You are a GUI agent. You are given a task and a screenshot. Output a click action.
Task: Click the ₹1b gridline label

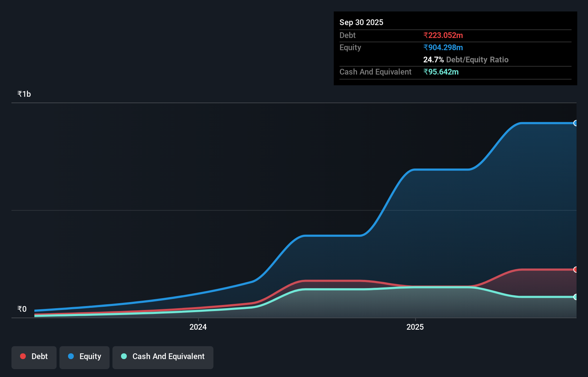(x=24, y=94)
